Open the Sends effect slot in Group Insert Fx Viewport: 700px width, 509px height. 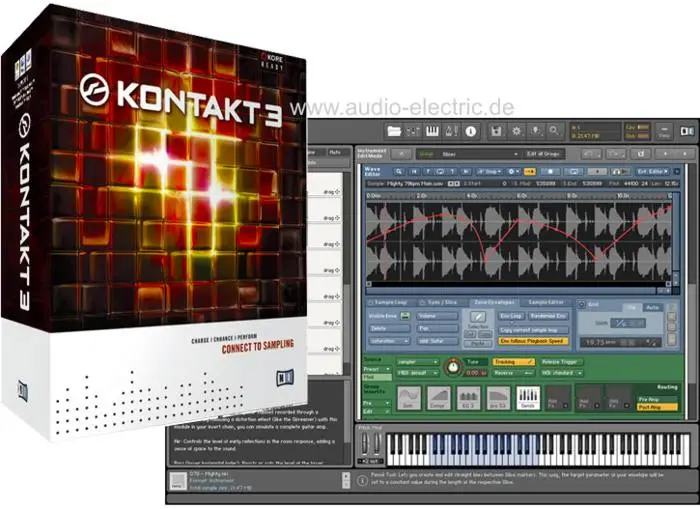pyautogui.click(x=528, y=398)
